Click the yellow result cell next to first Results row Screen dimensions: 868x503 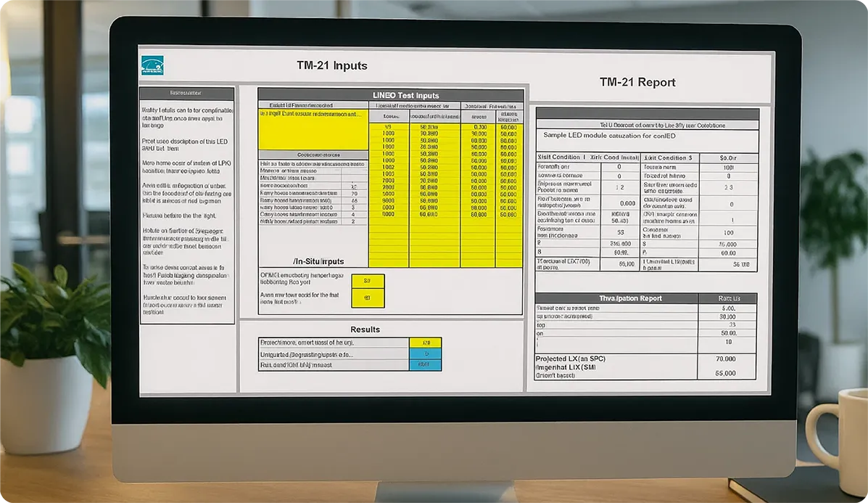(425, 341)
